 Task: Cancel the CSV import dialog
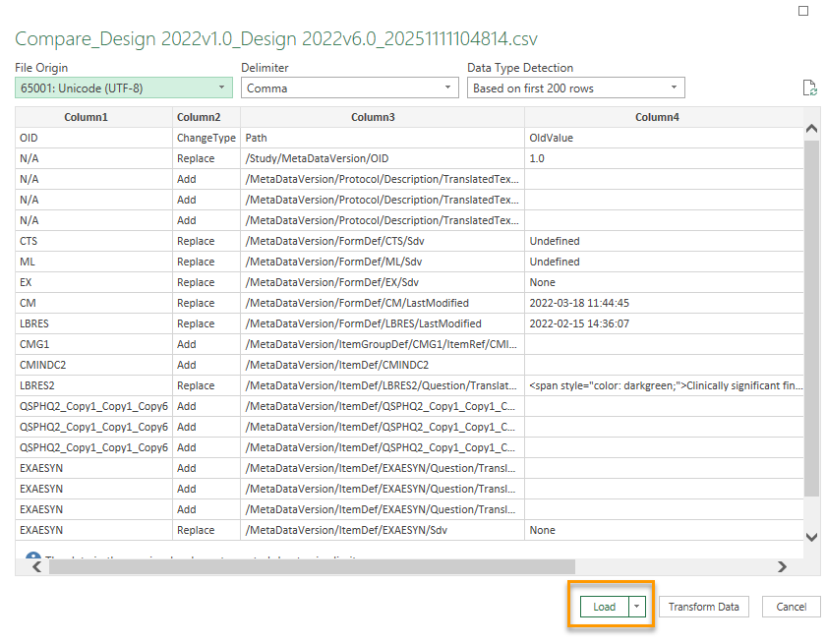791,607
